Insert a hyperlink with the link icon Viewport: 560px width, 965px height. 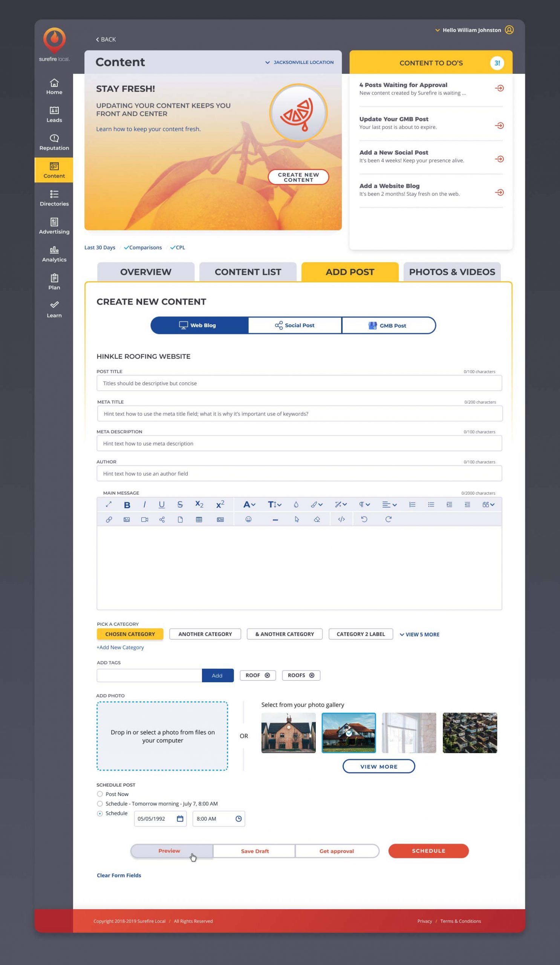109,520
